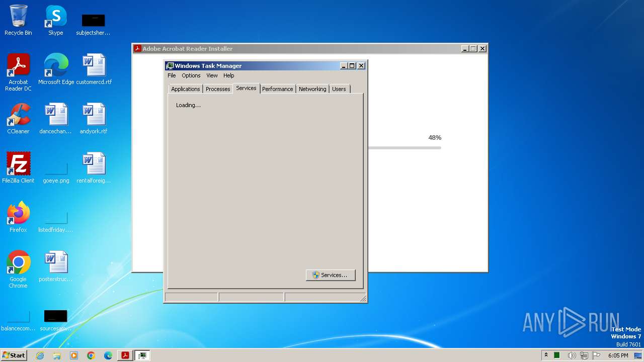Image resolution: width=644 pixels, height=362 pixels.
Task: Switch to the Processes tab
Action: [x=218, y=89]
